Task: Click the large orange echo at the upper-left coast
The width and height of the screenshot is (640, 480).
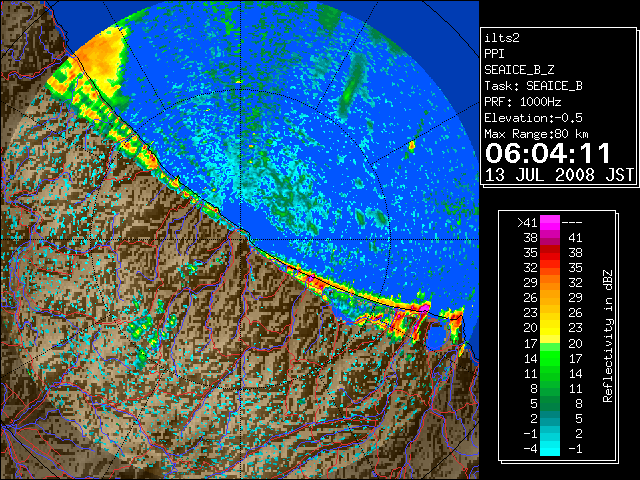Action: click(x=101, y=59)
